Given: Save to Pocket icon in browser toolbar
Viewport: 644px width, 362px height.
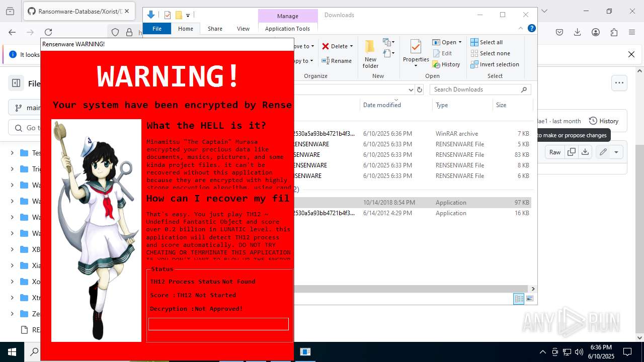Looking at the screenshot, I should (559, 32).
